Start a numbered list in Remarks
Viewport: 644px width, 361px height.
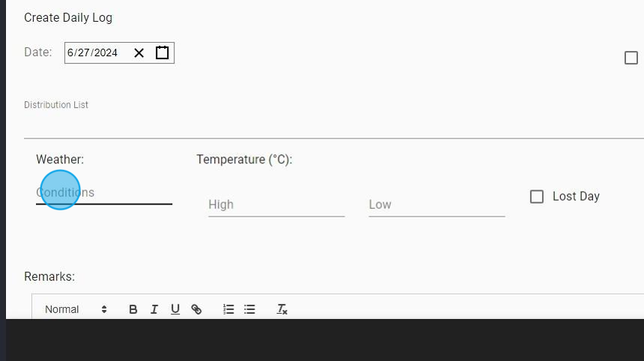click(229, 309)
